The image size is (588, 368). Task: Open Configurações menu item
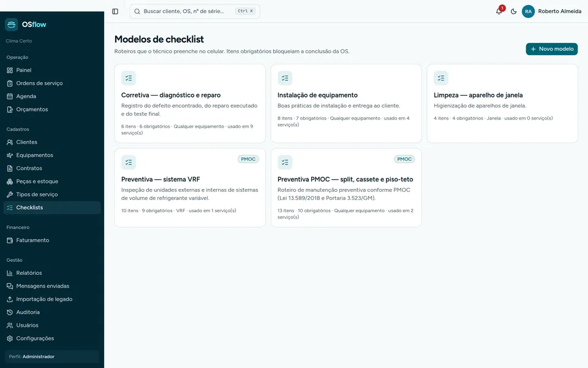[x=52, y=339]
